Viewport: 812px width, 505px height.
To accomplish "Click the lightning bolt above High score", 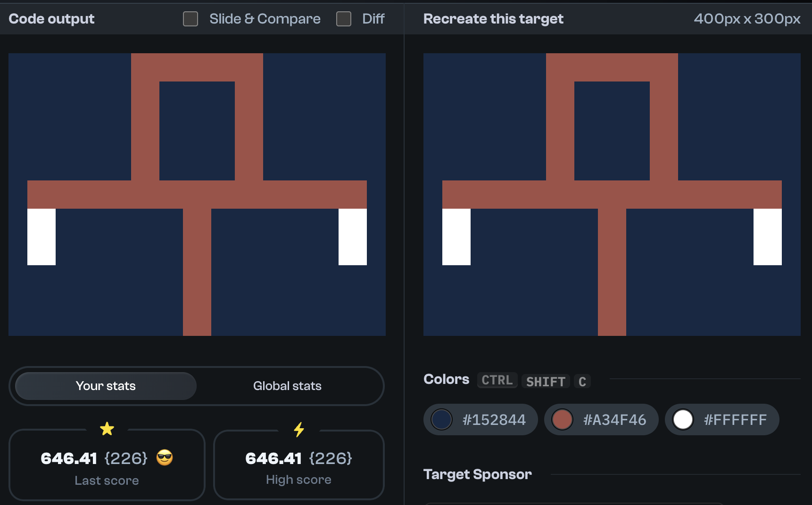I will point(298,429).
